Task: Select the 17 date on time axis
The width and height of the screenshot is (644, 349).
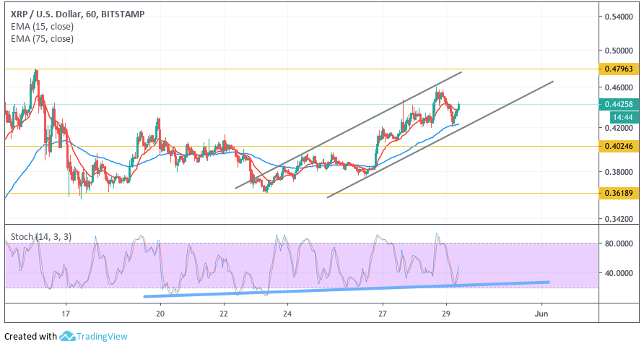Action: coord(66,314)
